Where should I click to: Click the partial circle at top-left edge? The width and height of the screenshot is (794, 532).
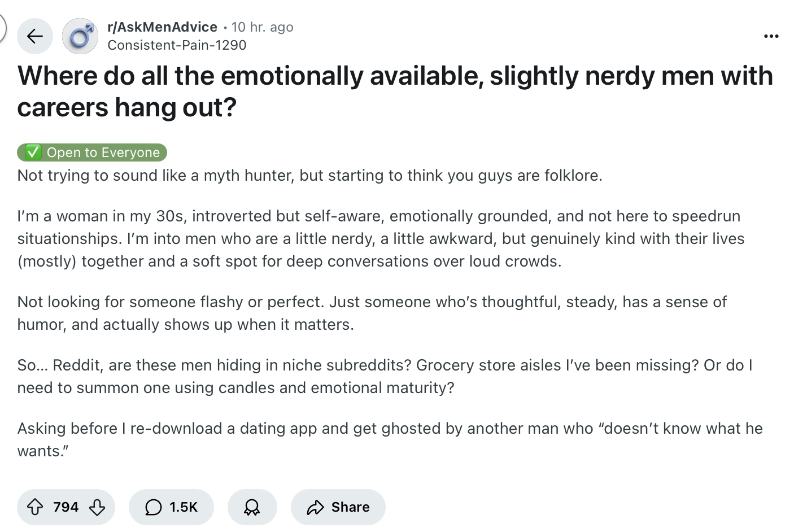[x=2, y=27]
